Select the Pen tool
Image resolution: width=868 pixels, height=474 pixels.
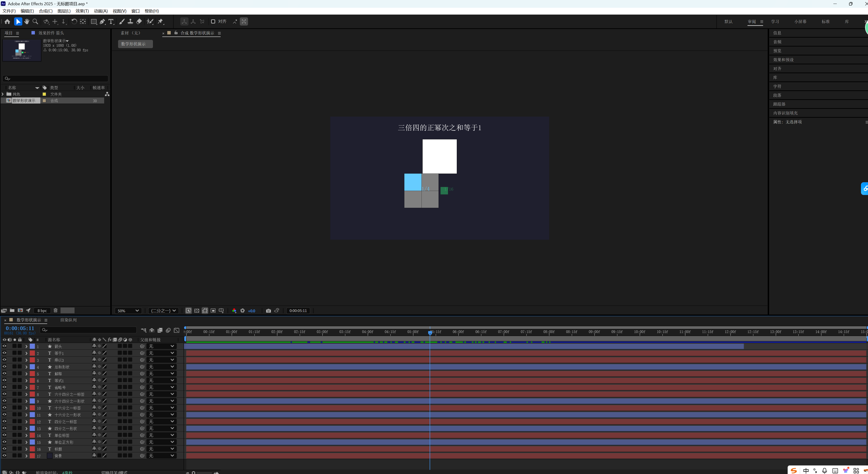pos(102,22)
